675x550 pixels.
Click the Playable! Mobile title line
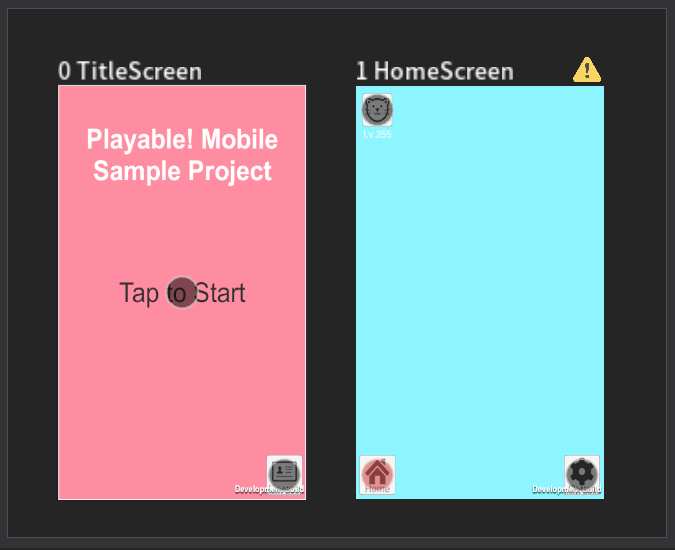click(182, 139)
